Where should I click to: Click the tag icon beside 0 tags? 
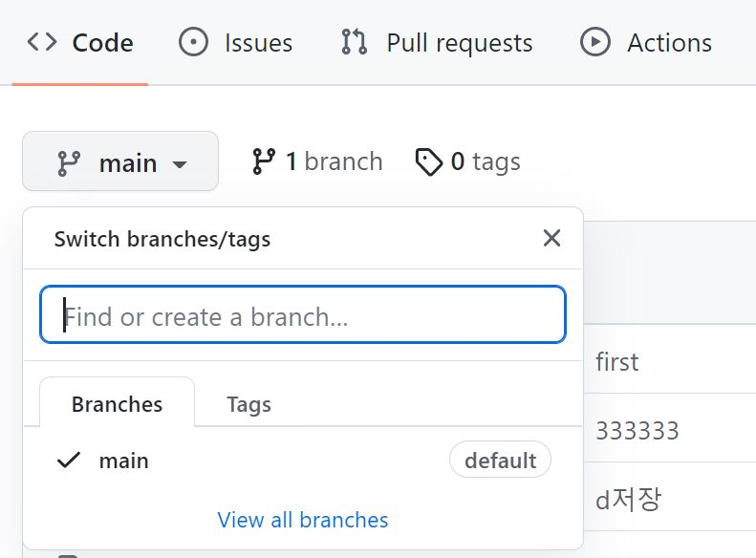pos(429,161)
